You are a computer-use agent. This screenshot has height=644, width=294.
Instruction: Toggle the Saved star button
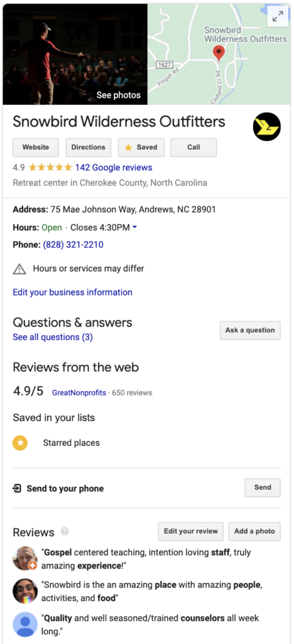pos(141,147)
